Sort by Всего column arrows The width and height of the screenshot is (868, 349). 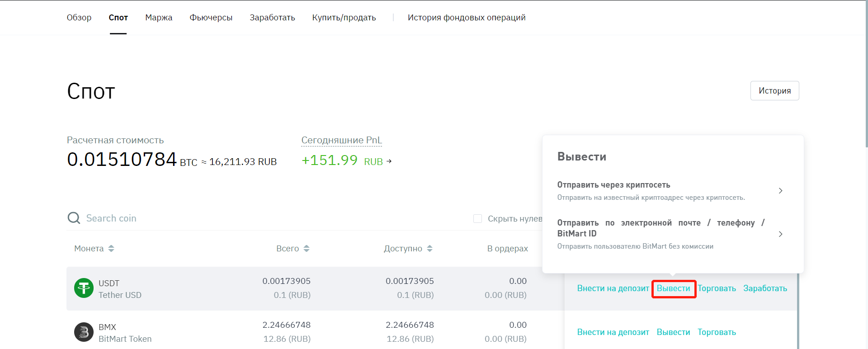pos(307,249)
